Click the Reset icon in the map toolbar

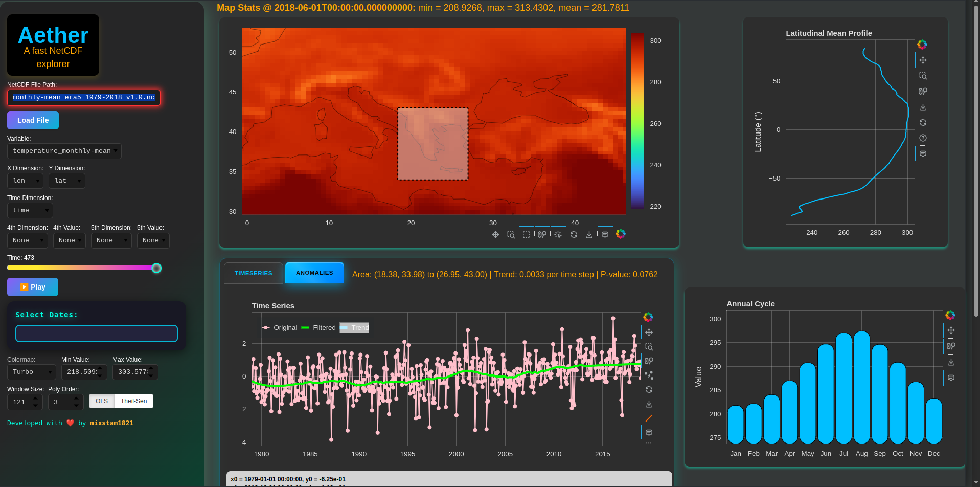(x=574, y=235)
